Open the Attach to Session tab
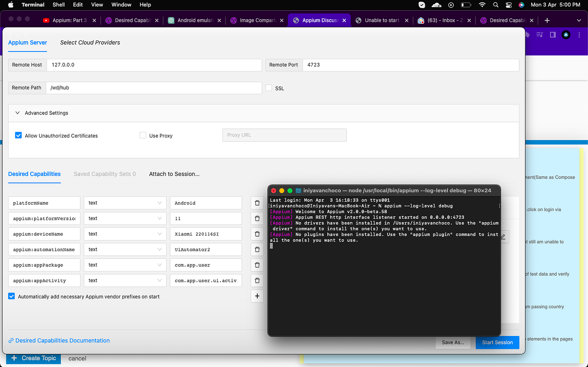This screenshot has height=367, width=588. pos(174,174)
